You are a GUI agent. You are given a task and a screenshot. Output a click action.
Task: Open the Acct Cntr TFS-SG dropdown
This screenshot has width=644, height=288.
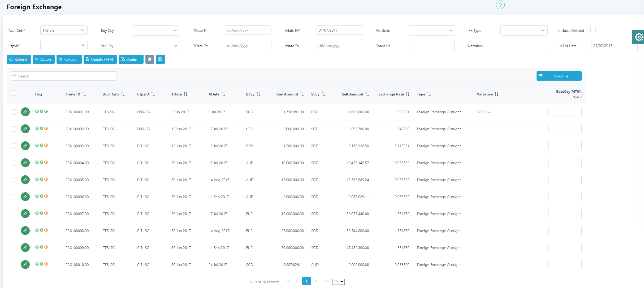pos(64,30)
